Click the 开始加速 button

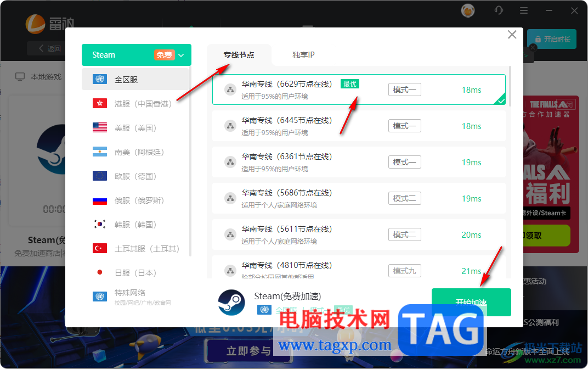(471, 302)
